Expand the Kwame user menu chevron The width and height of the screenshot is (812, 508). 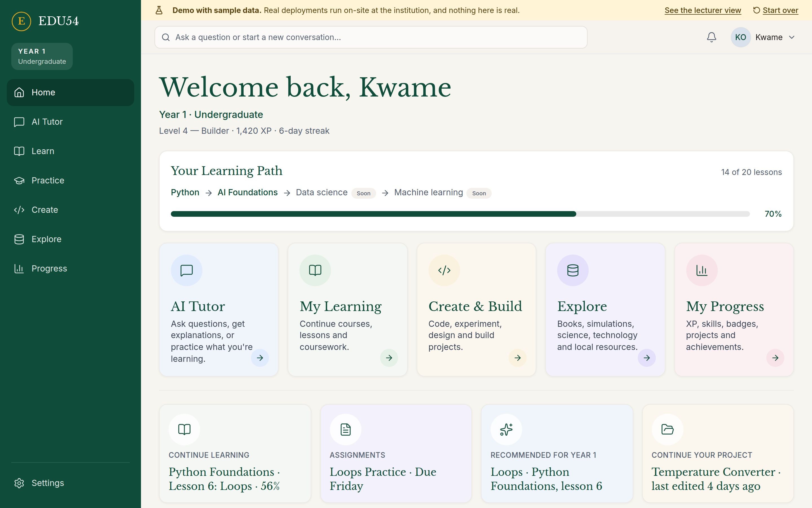click(791, 37)
